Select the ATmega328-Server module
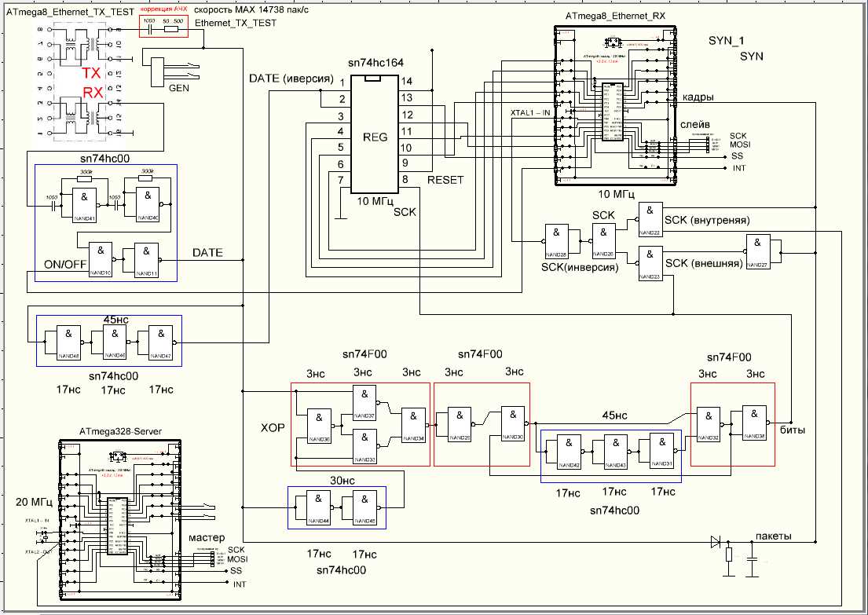This screenshot has width=868, height=615. tap(120, 521)
